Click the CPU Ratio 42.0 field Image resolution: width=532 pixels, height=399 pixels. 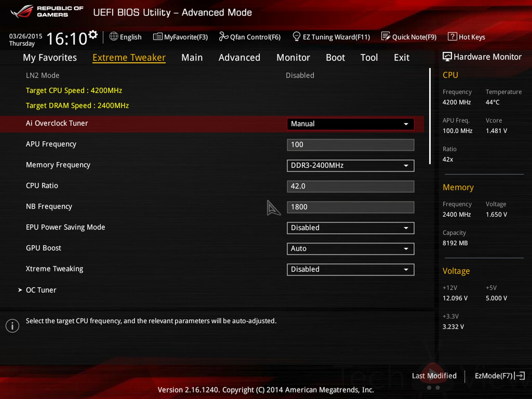point(350,186)
